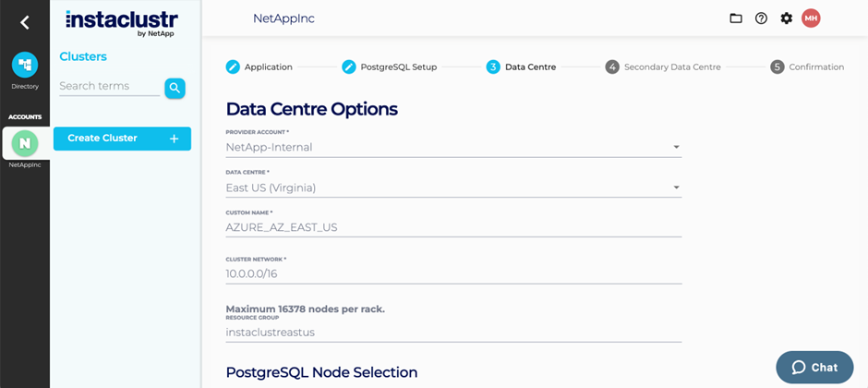
Task: Click the Search terms field
Action: point(110,86)
